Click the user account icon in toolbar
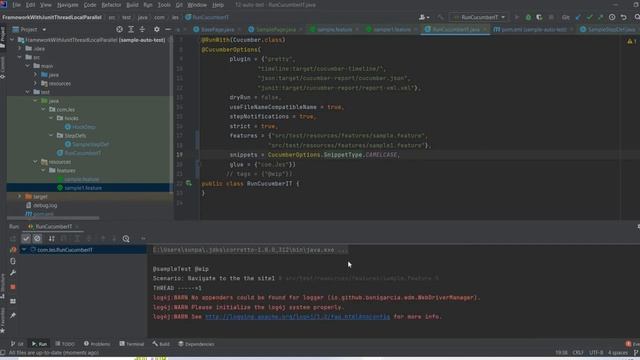Screen dimensions: 640x360 424,17
